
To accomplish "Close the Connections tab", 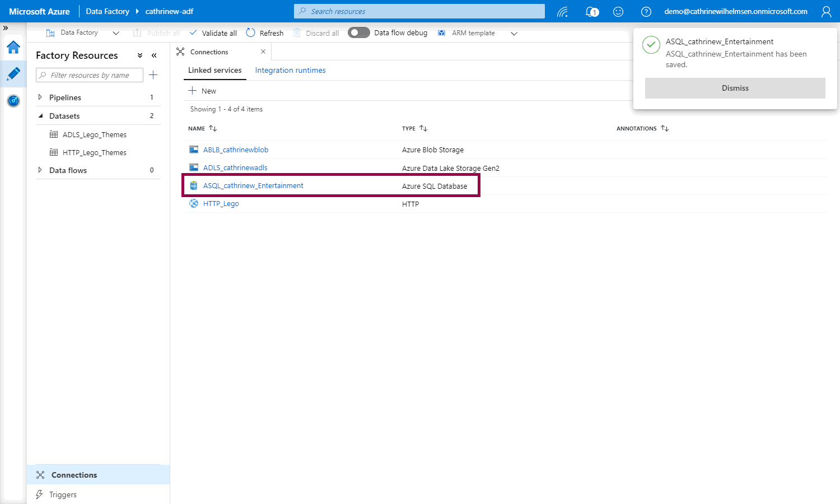I will coord(263,52).
